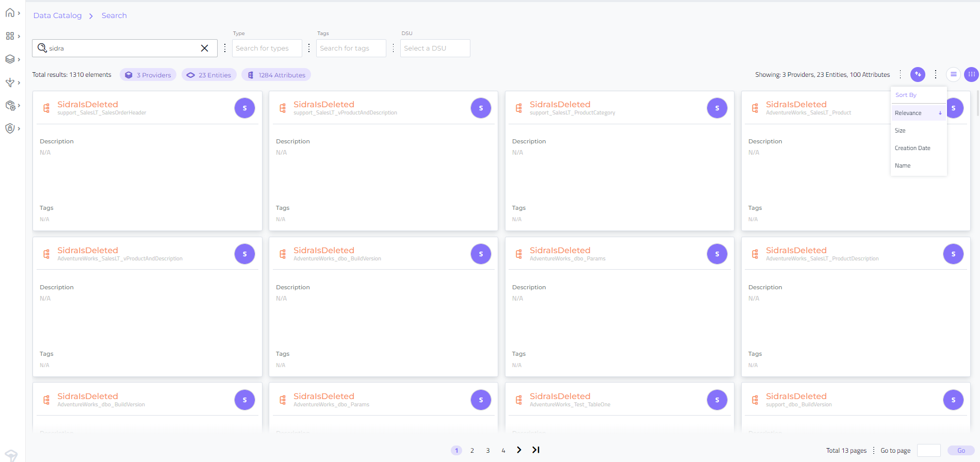Open the security shield sidebar icon
The width and height of the screenshot is (980, 462).
[10, 128]
